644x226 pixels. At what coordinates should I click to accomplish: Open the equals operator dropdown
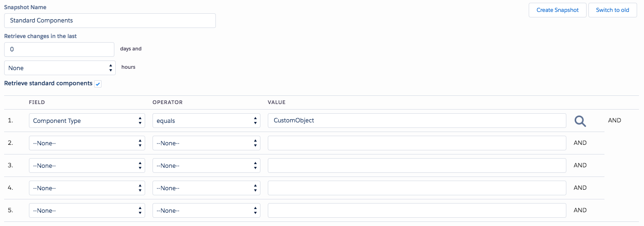(206, 121)
